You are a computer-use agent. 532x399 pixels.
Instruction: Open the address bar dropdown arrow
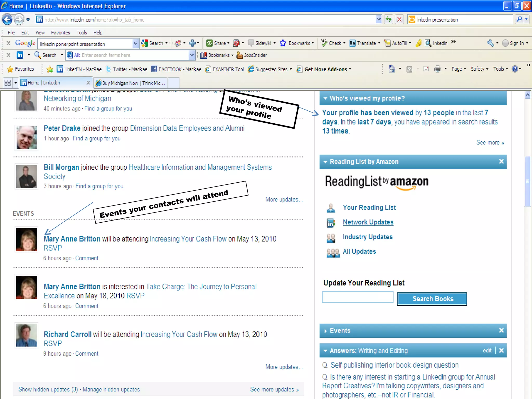pos(378,19)
